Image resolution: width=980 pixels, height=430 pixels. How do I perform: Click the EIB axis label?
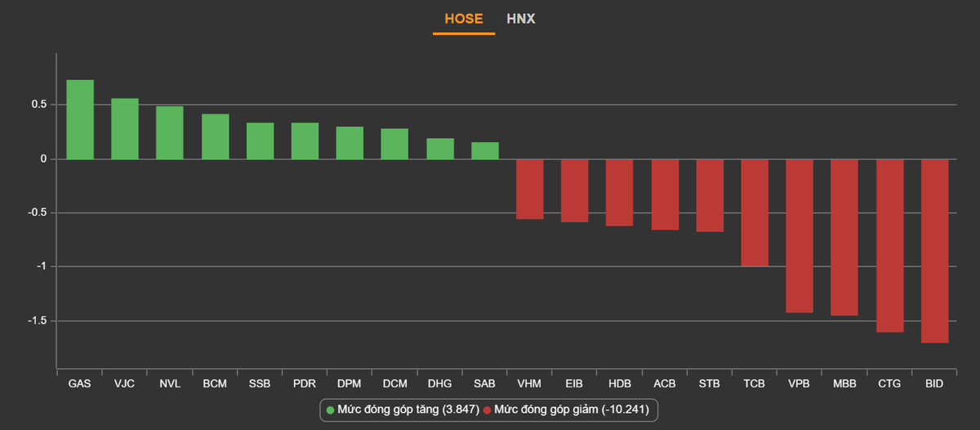tap(575, 383)
